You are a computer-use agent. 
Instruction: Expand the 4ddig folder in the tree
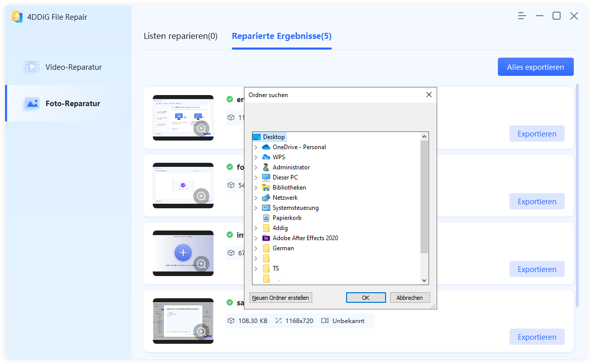[257, 228]
